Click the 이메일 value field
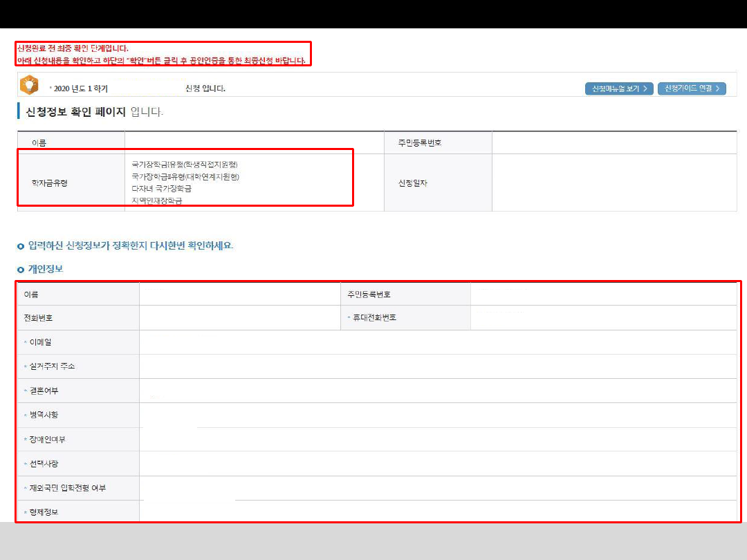 pos(437,342)
